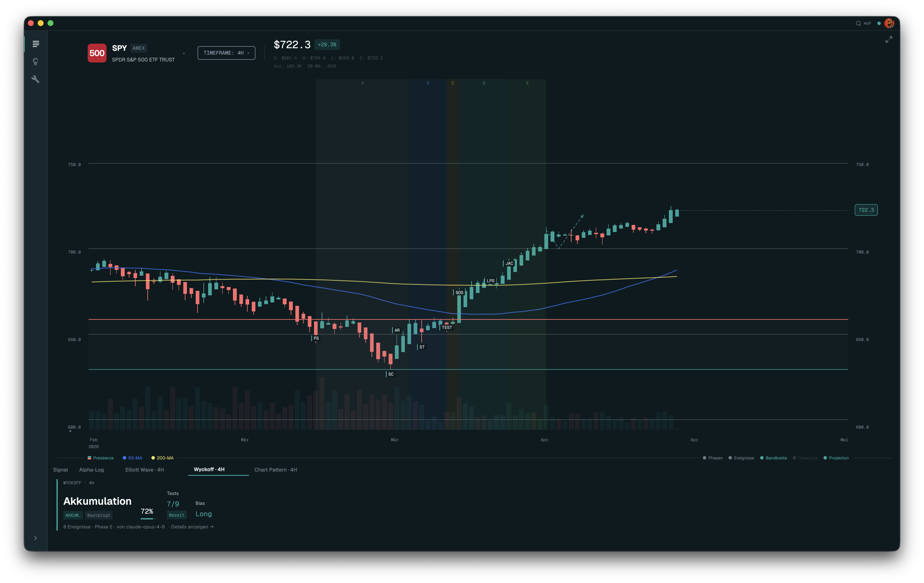Image resolution: width=924 pixels, height=583 pixels.
Task: Click the search magnifier icon
Action: pos(858,23)
